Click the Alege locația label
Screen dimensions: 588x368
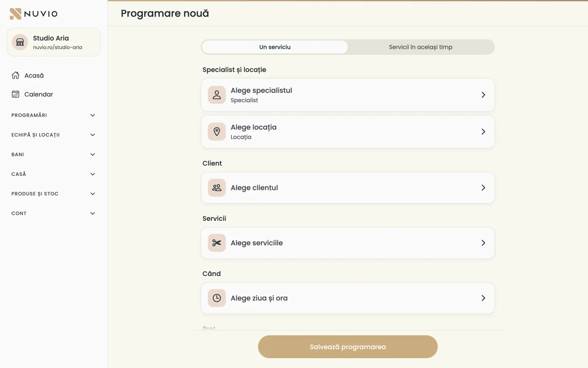click(254, 127)
